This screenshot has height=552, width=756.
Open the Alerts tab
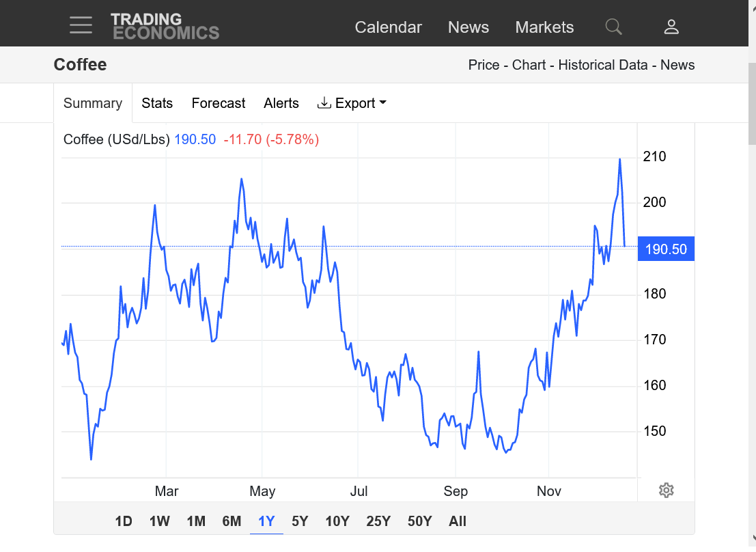[x=281, y=103]
